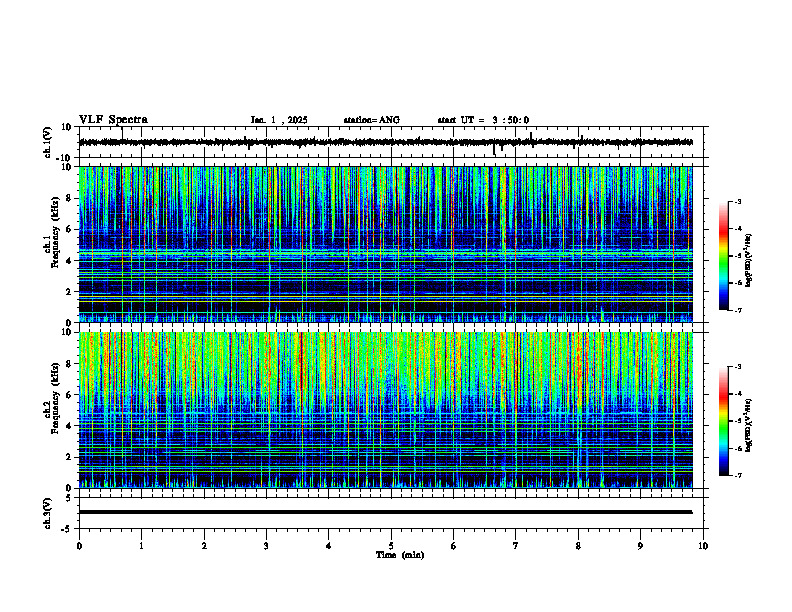Click the "6" tick on the Time axis
Screen dimensions: 792x612
454,546
